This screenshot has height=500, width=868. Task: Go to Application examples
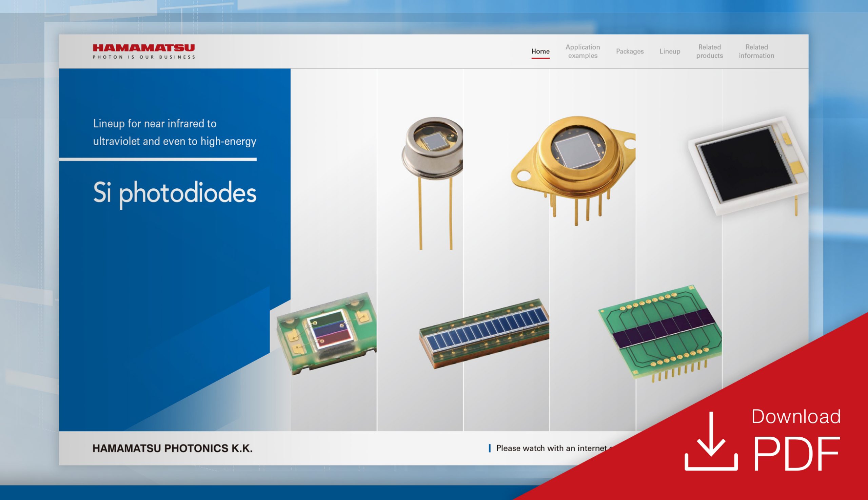tap(583, 51)
